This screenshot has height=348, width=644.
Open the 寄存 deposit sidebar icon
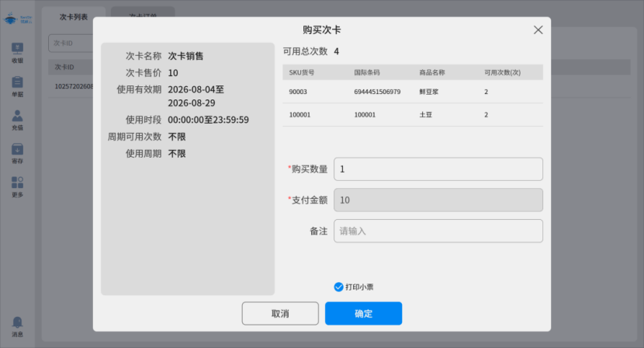coord(17,154)
